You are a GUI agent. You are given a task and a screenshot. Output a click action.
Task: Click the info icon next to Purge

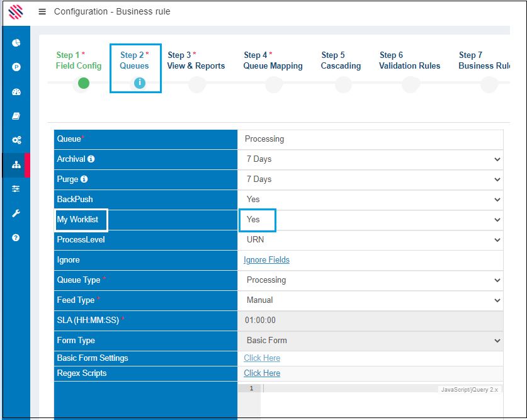click(84, 179)
